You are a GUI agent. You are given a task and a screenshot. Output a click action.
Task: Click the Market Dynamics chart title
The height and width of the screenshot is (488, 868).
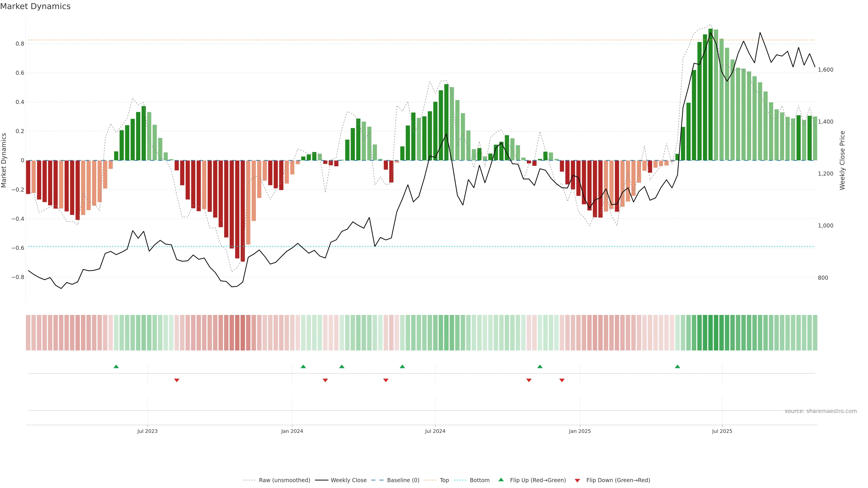35,6
